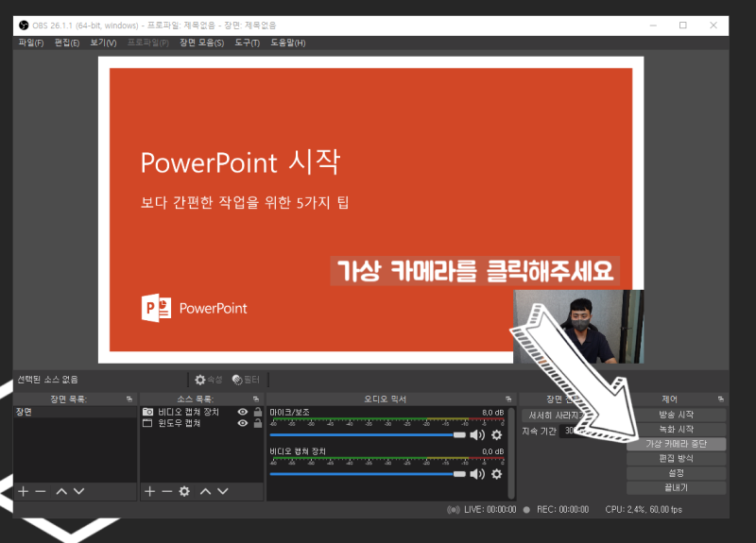Minimize the OBS window
756x543 pixels.
point(653,25)
